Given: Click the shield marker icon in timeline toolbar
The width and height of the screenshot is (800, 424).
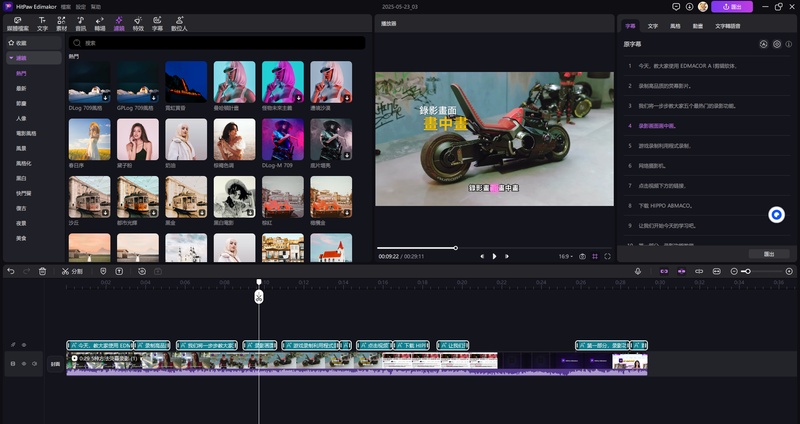Looking at the screenshot, I should [x=103, y=271].
